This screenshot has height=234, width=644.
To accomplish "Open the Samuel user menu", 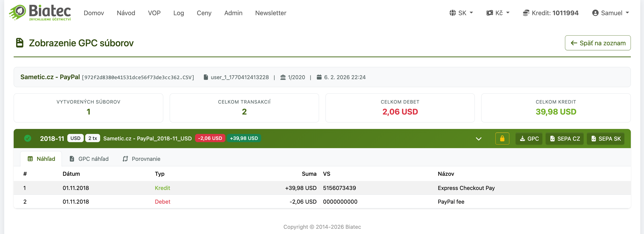I will pyautogui.click(x=610, y=13).
